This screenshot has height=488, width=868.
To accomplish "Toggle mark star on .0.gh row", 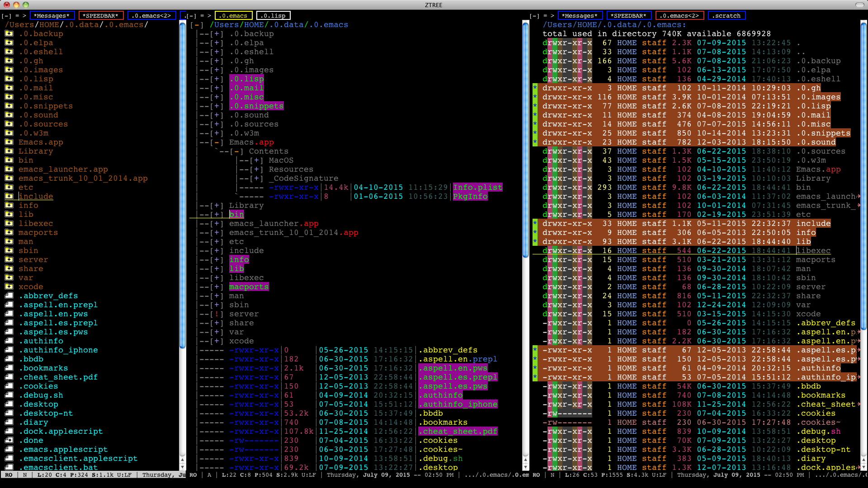I will coord(535,88).
